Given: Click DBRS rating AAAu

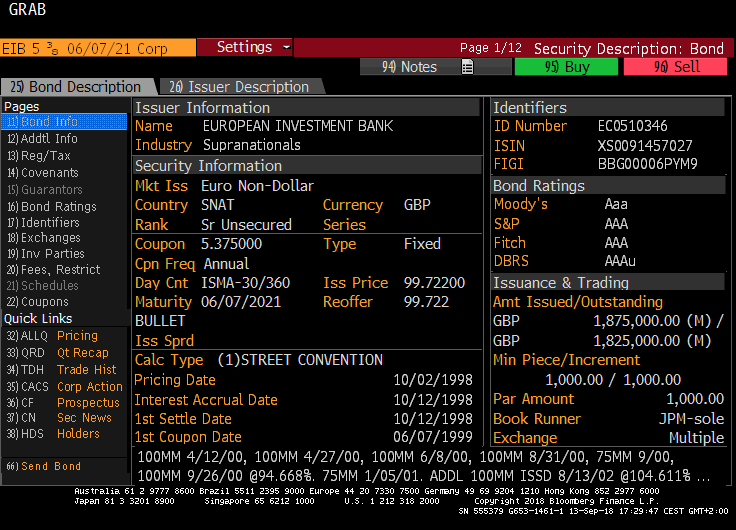Looking at the screenshot, I should point(620,261).
